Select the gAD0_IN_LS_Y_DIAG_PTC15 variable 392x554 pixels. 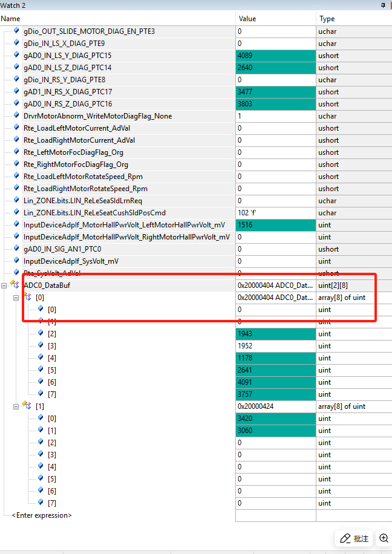tap(68, 56)
